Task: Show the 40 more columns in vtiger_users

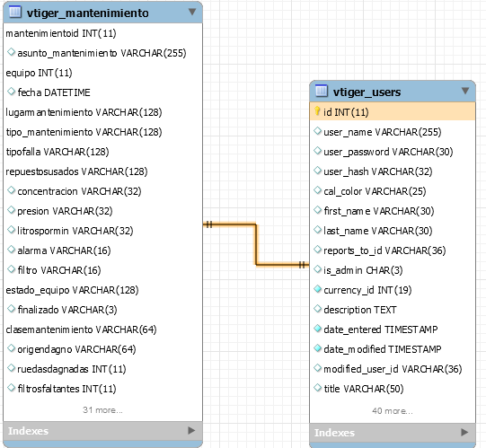Action: click(393, 411)
